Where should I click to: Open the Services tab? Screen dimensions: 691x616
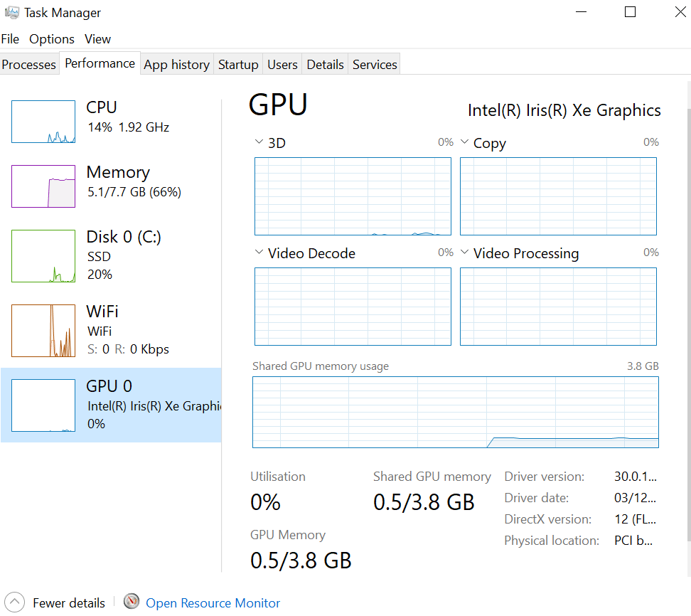click(375, 65)
